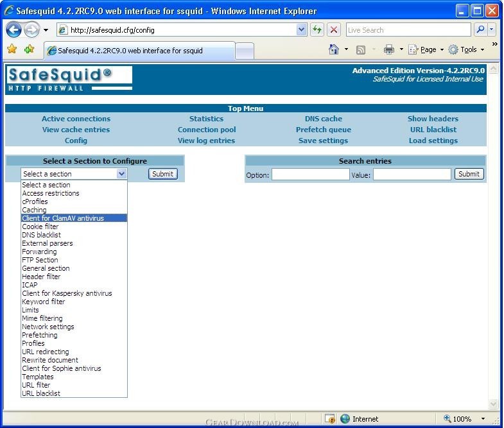Choose Cookie filter from the list
The height and width of the screenshot is (428, 504).
[74, 227]
